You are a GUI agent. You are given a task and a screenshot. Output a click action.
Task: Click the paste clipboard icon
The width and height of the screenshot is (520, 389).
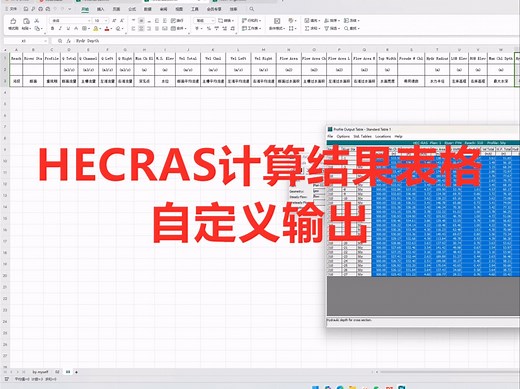point(26,21)
